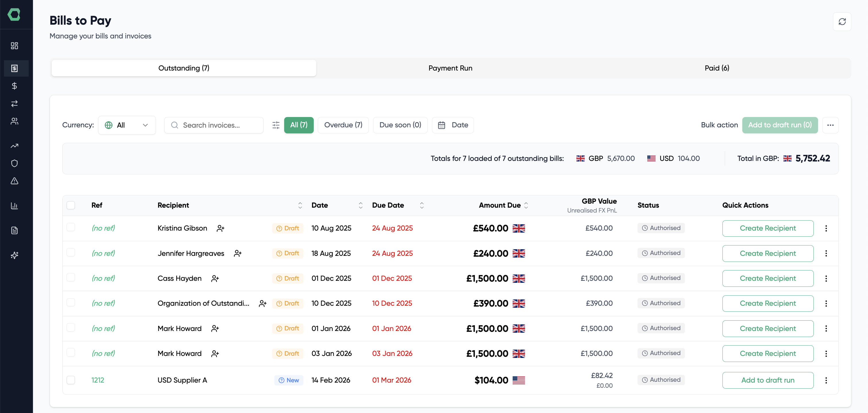Switch to the Payment Run tab

click(x=450, y=68)
